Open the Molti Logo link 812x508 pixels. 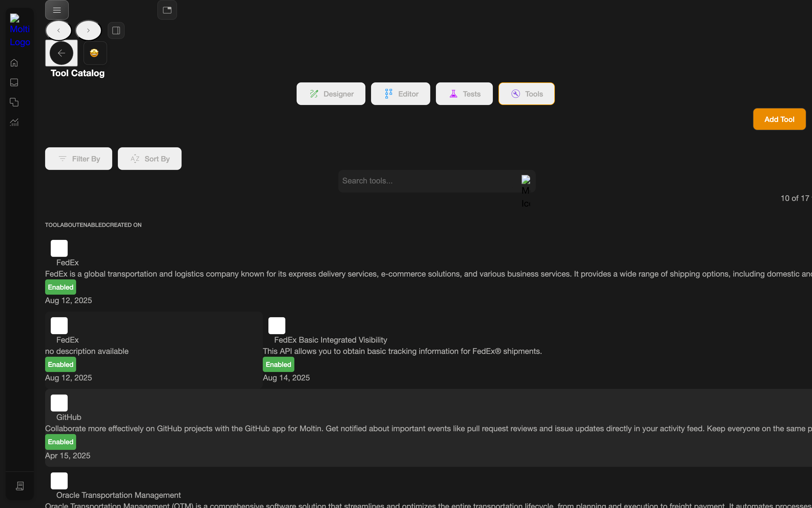[20, 30]
